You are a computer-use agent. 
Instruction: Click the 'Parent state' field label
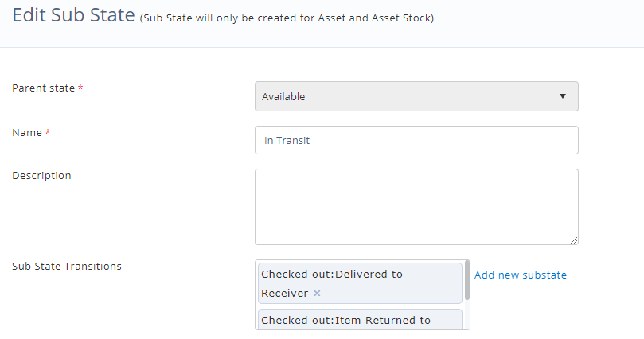43,88
